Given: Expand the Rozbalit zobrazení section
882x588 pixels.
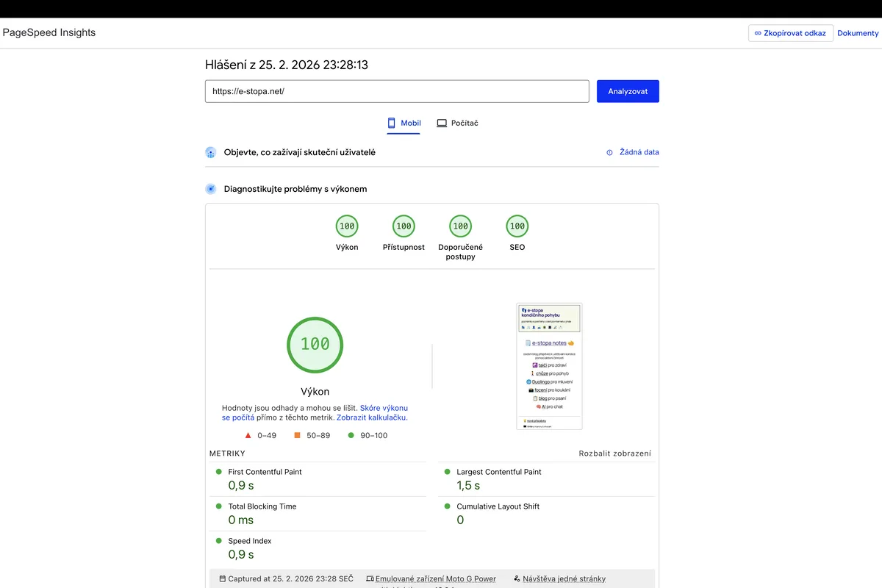Looking at the screenshot, I should [x=614, y=453].
